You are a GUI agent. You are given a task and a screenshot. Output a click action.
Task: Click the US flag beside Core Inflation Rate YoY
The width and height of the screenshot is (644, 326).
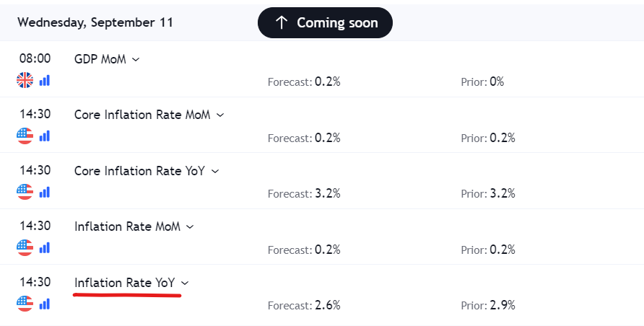(x=25, y=192)
